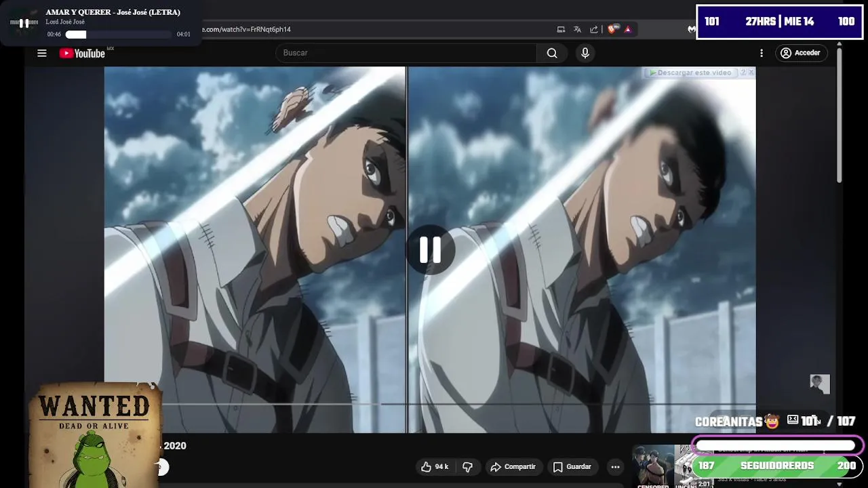Screen dimensions: 868x488
Task: Open the Malwarebytes extension icon
Action: point(691,29)
